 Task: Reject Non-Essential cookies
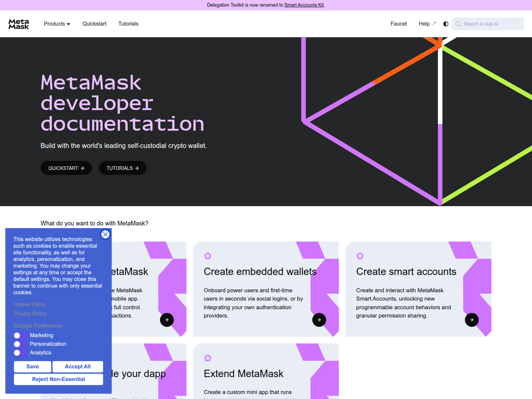point(59,379)
